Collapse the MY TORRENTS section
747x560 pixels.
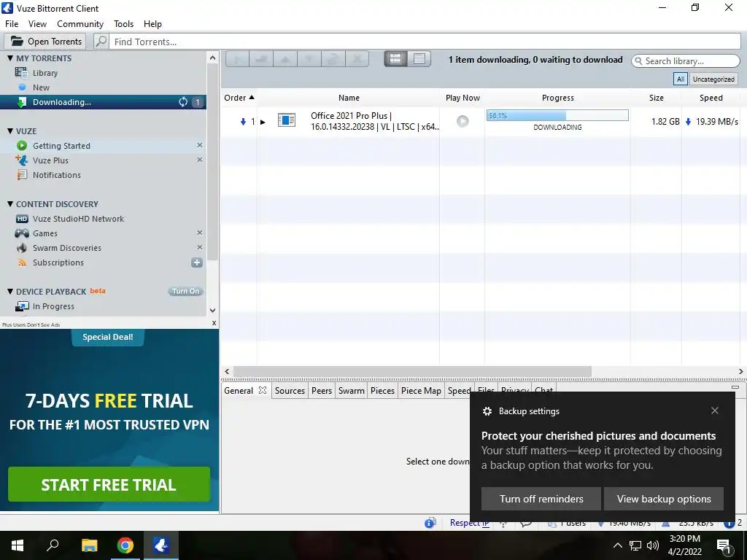pyautogui.click(x=10, y=58)
